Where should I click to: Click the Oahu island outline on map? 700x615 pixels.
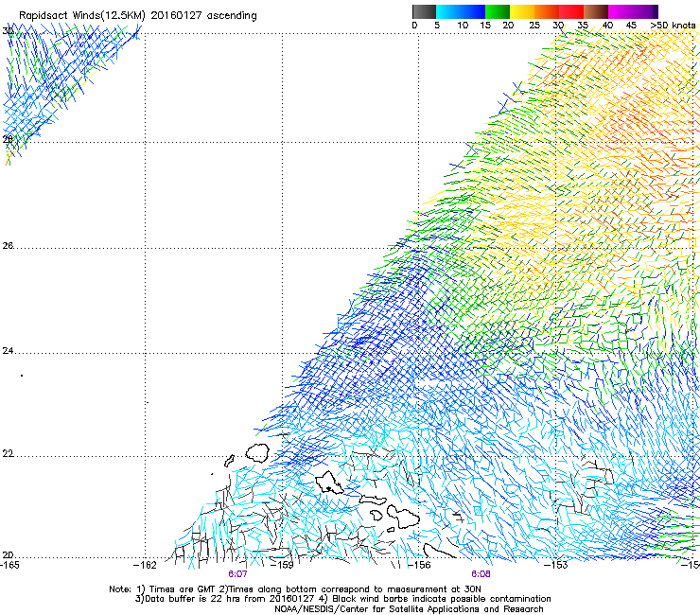click(x=329, y=483)
